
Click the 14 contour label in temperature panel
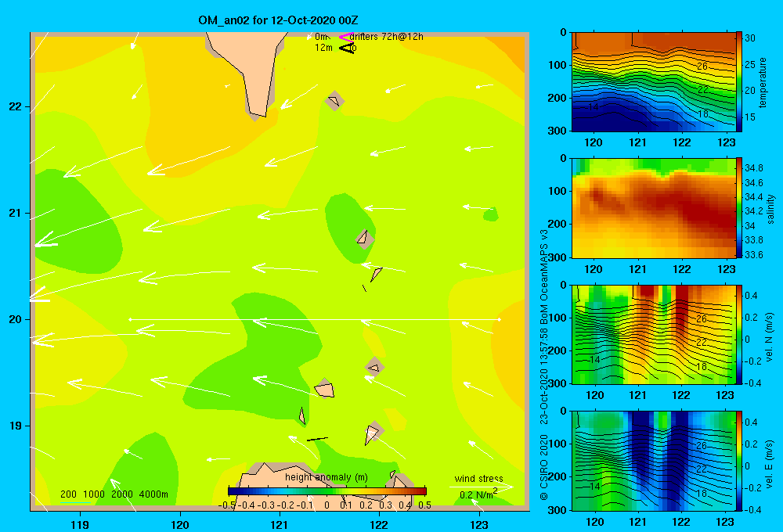point(593,107)
